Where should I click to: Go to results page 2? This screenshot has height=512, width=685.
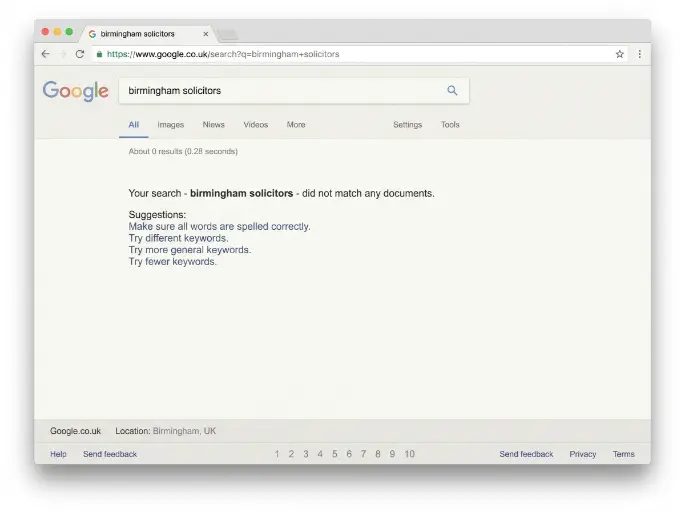[x=291, y=454]
